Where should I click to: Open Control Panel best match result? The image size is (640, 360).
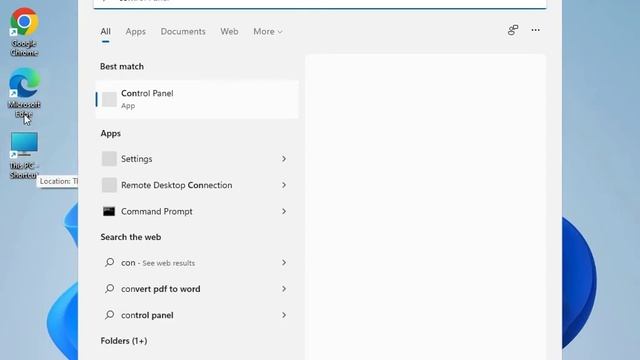[197, 99]
